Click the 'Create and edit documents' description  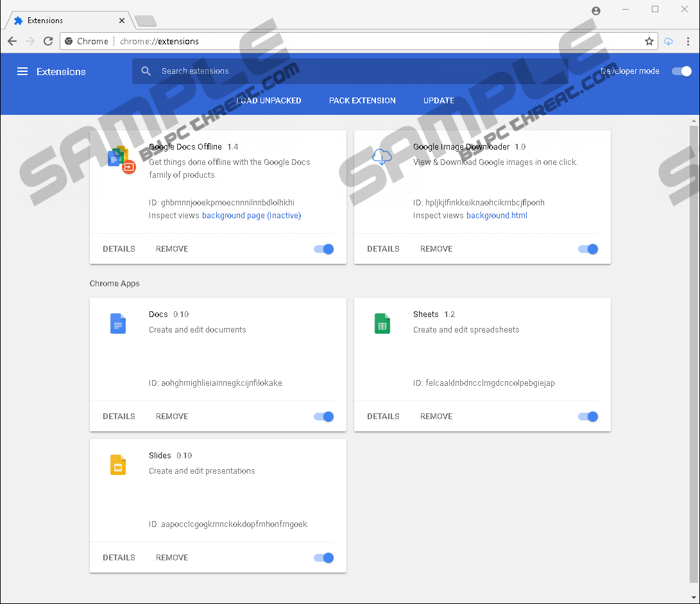pyautogui.click(x=198, y=330)
